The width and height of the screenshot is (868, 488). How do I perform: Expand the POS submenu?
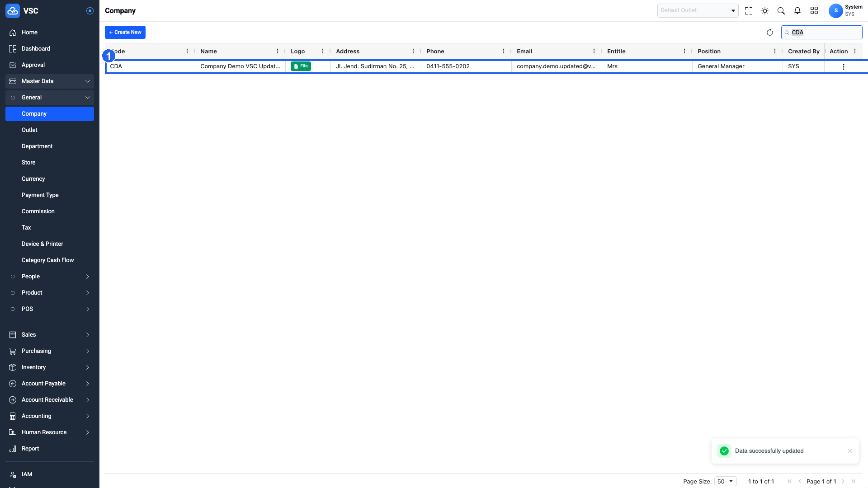tap(50, 309)
